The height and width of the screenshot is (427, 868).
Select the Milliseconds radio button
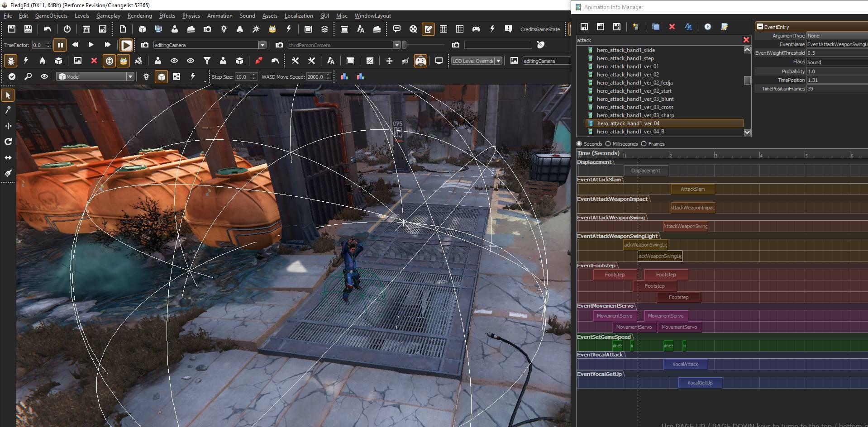coord(608,144)
